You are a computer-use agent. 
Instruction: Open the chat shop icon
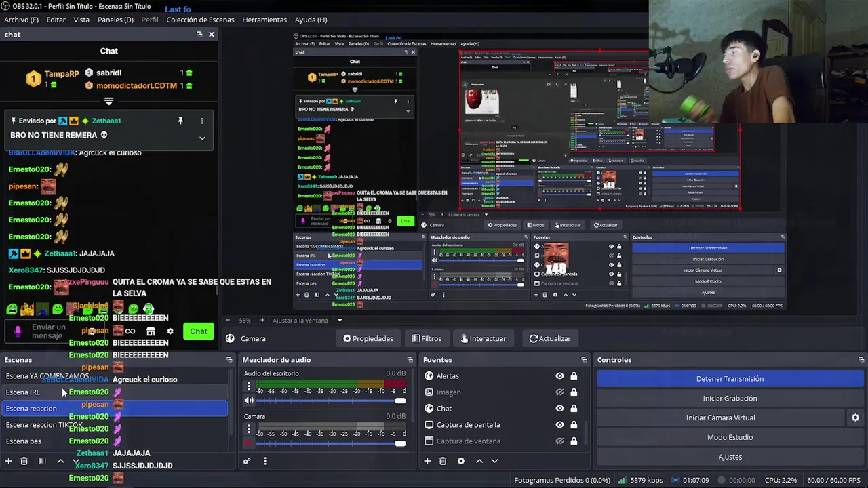click(x=151, y=331)
